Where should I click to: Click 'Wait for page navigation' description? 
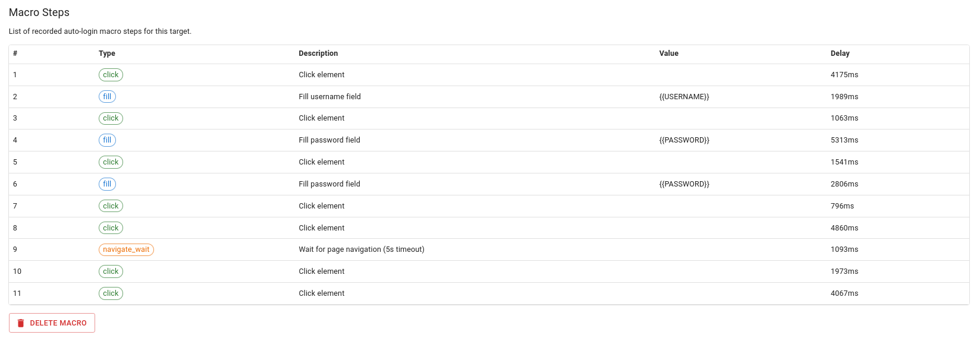[361, 249]
